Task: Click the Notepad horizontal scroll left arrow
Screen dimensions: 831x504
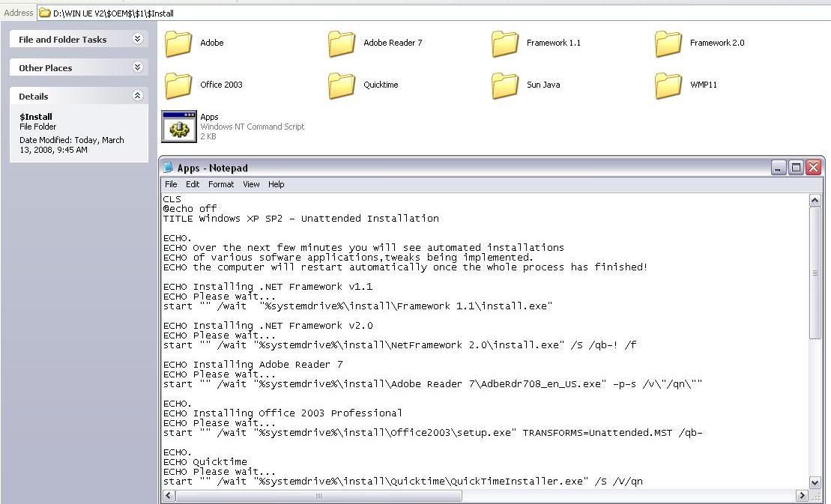Action: [x=169, y=496]
